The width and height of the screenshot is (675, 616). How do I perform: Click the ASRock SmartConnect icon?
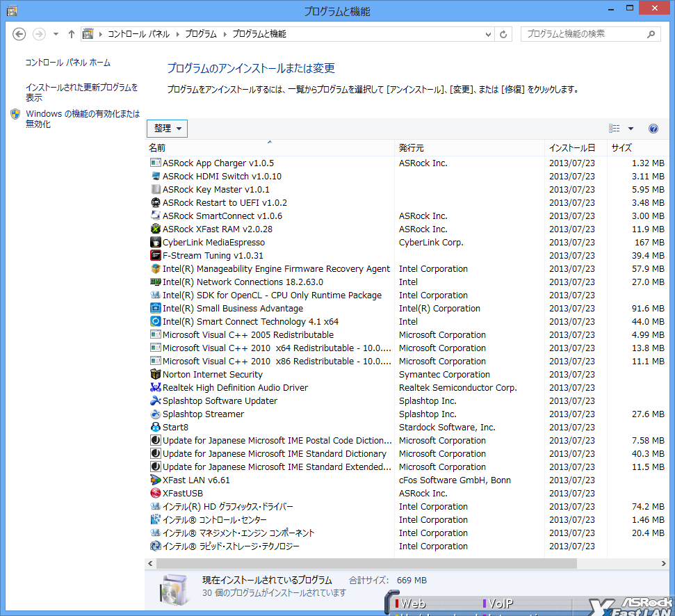[x=156, y=216]
